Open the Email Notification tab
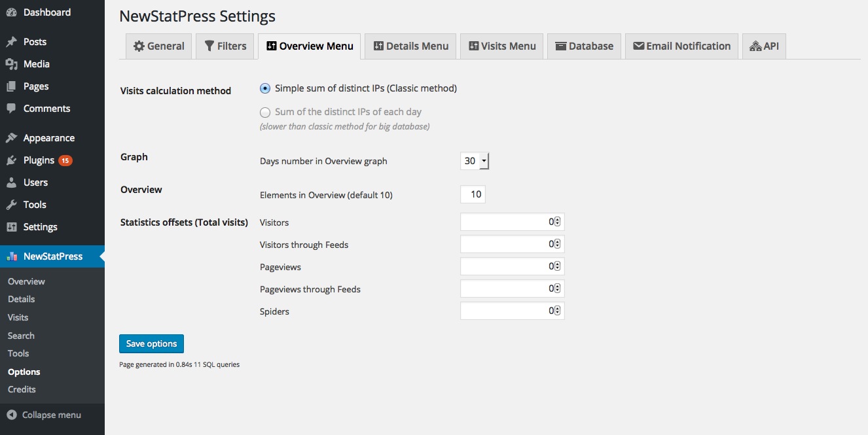 681,46
